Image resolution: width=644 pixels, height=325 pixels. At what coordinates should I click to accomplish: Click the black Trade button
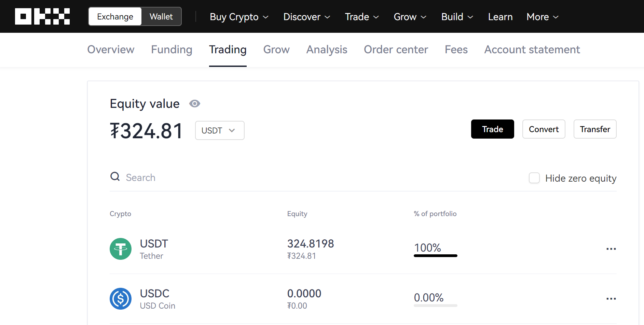pyautogui.click(x=492, y=129)
